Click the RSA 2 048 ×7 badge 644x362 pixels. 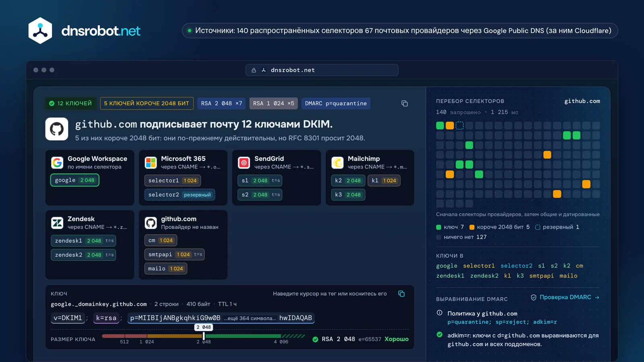point(221,103)
